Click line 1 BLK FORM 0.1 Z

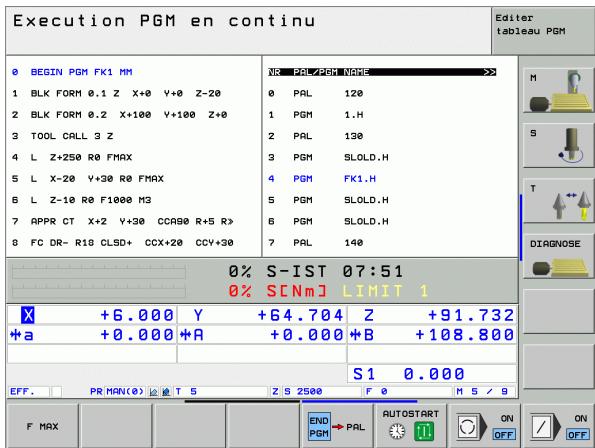pos(116,93)
